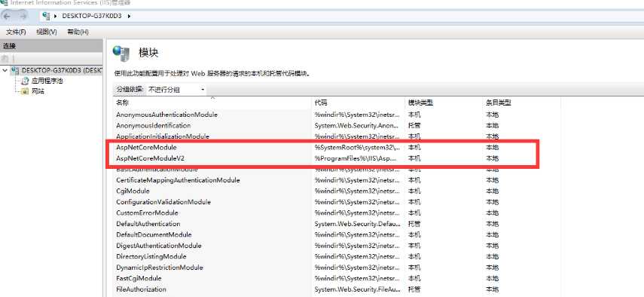644x297 pixels.
Task: Select the DefaultAuthentication row
Action: pyautogui.click(x=337, y=224)
